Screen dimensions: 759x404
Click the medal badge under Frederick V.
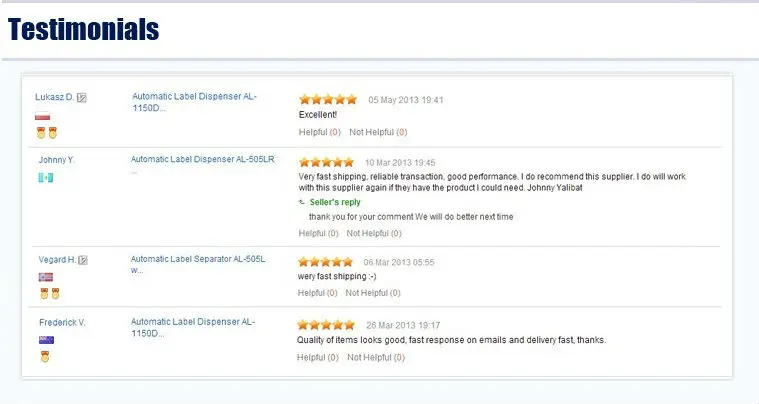click(x=45, y=357)
